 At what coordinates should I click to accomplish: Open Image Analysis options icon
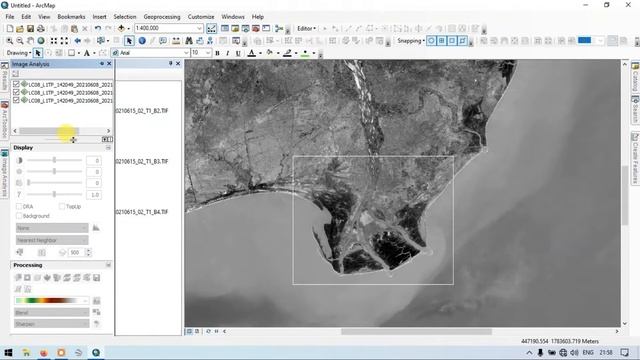16,74
